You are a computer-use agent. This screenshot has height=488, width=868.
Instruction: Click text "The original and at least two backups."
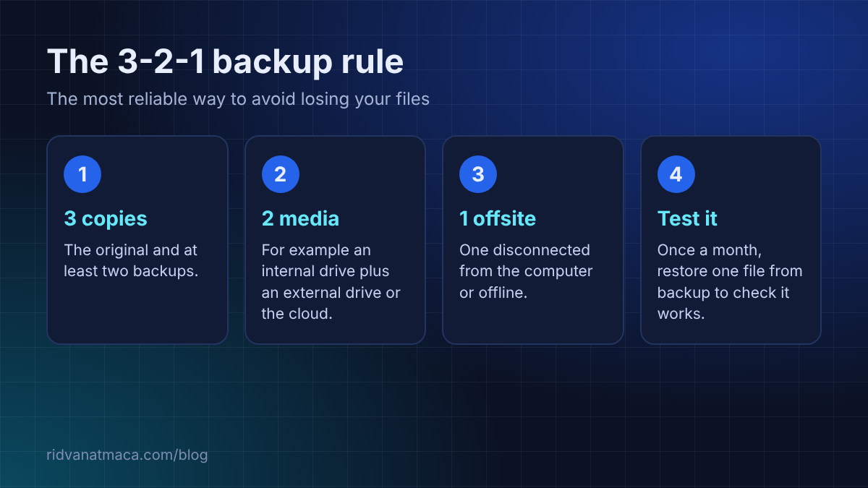coord(131,260)
